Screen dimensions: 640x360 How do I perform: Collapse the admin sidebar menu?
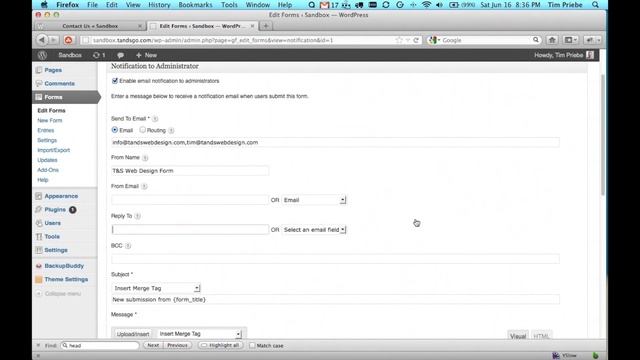(x=58, y=293)
